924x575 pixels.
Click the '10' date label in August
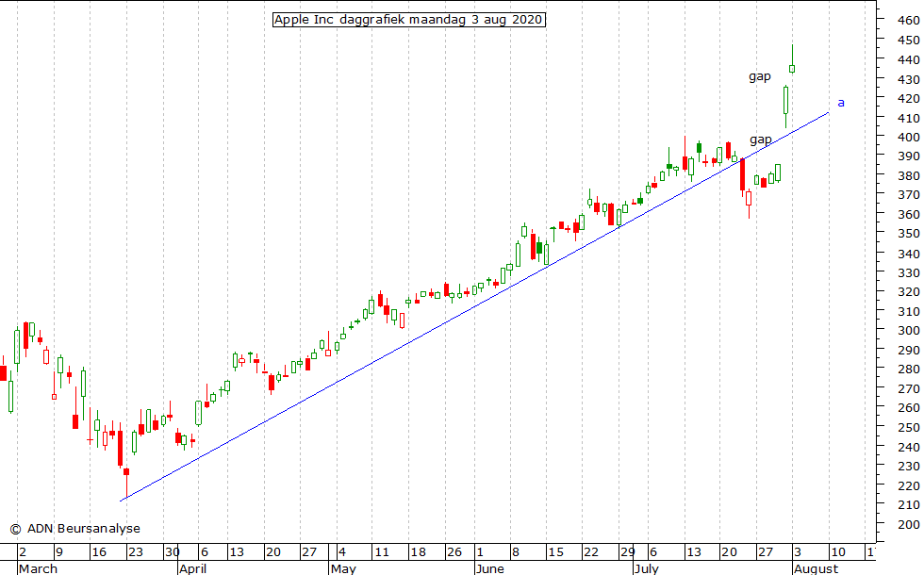(838, 552)
